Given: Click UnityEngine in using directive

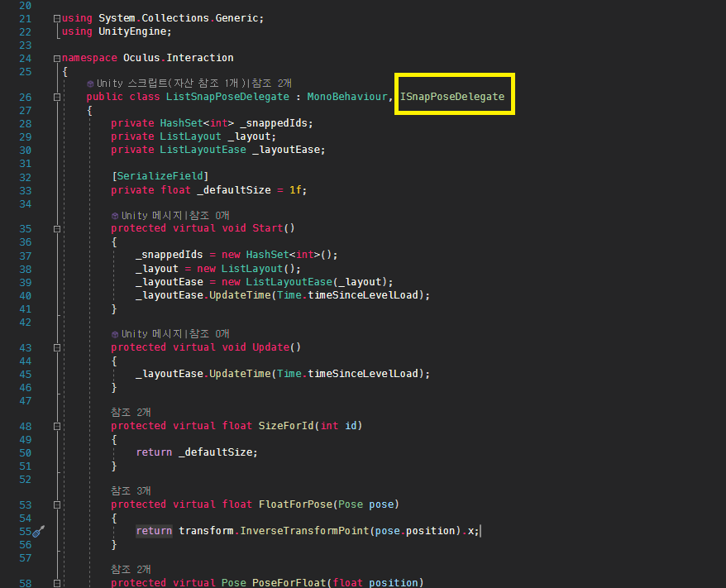Looking at the screenshot, I should coord(132,31).
